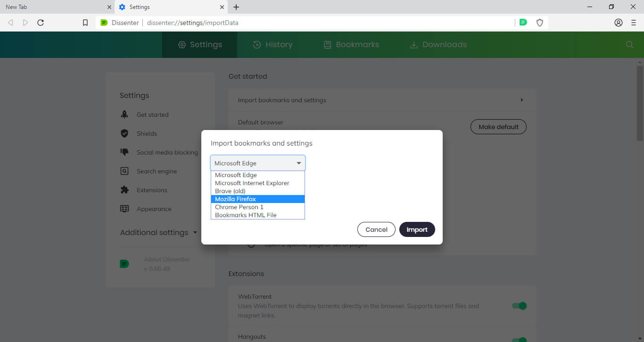Open the Downloads header tab
The image size is (644, 342).
438,45
